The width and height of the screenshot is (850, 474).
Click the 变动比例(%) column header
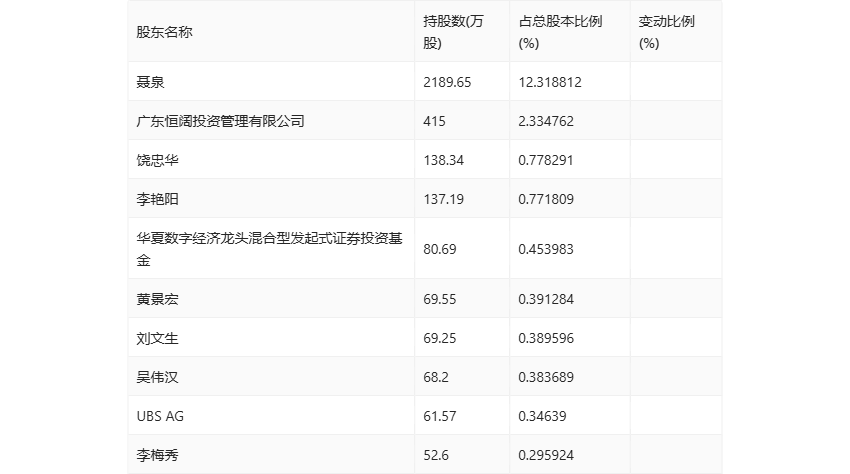pyautogui.click(x=666, y=32)
